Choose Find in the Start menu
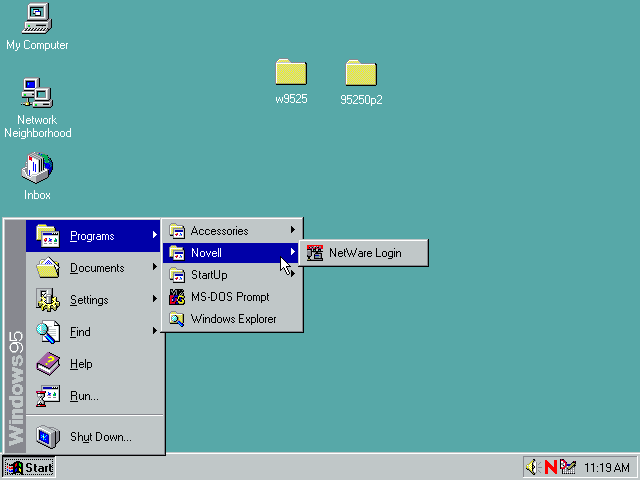Screen dimensions: 640x480 pos(93,332)
